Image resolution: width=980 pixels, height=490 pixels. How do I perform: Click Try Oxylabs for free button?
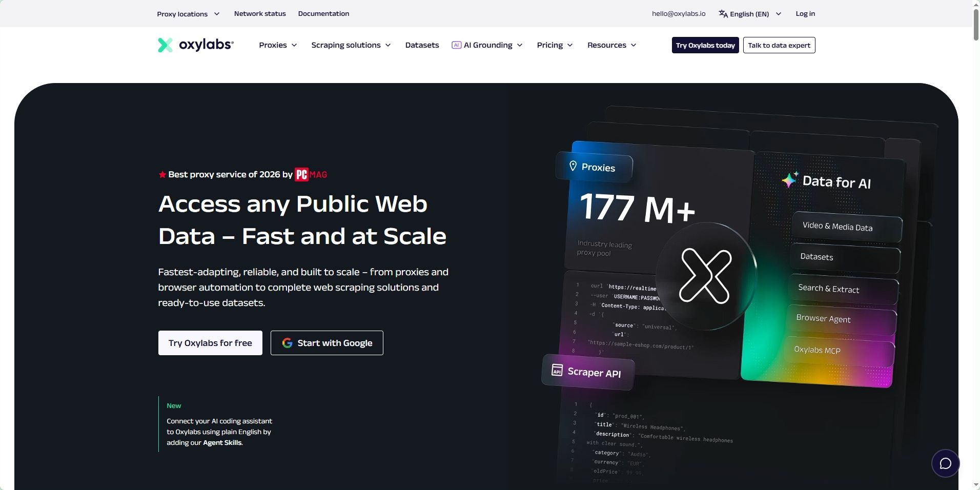click(210, 343)
